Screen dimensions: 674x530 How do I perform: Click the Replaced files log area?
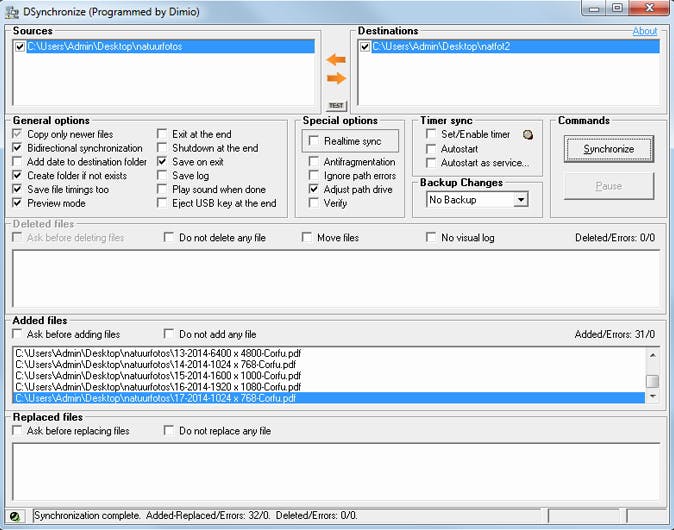click(x=336, y=472)
